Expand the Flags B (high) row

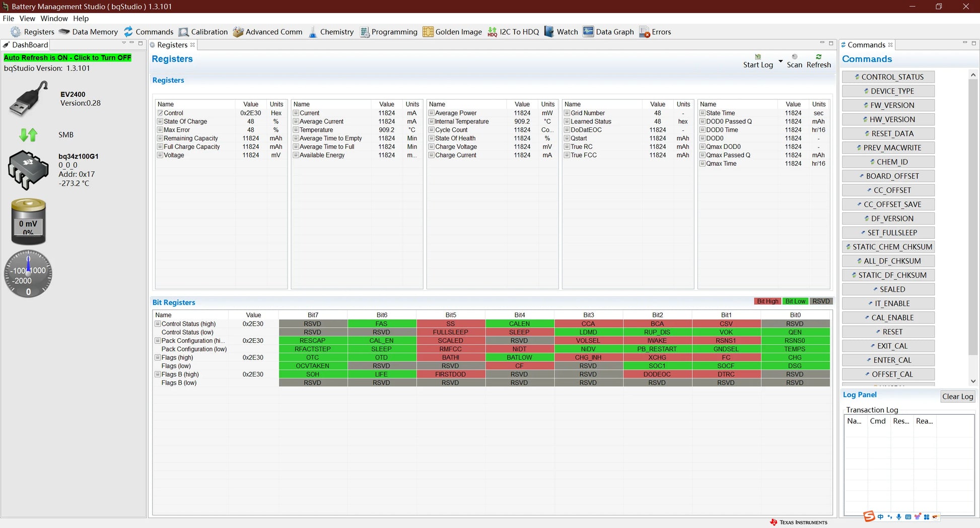click(x=158, y=374)
